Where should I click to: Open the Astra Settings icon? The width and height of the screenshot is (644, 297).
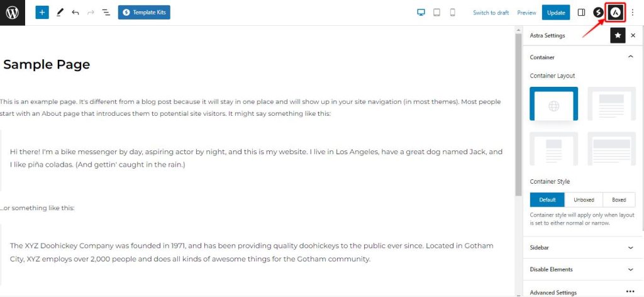pos(615,13)
